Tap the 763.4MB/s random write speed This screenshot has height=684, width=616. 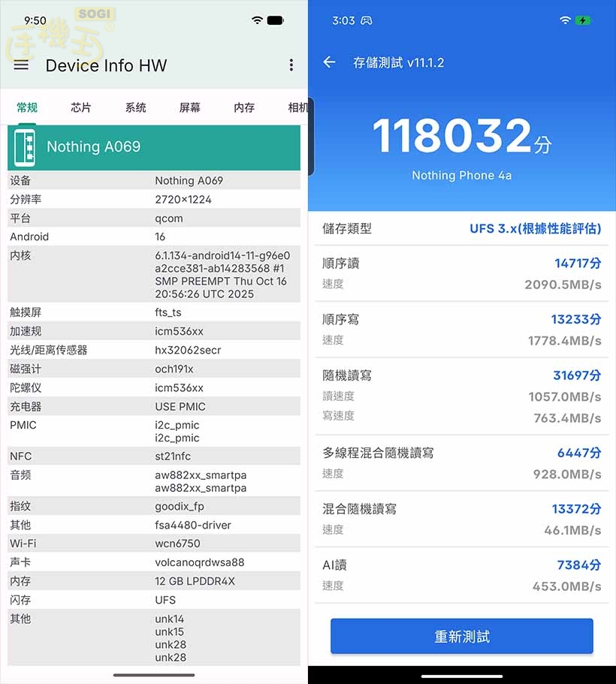tap(567, 418)
